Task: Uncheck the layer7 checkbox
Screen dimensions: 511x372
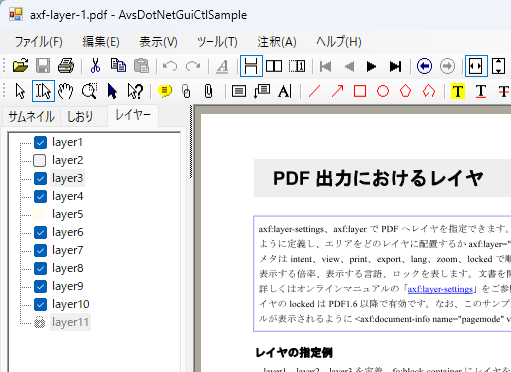Action: [40, 250]
